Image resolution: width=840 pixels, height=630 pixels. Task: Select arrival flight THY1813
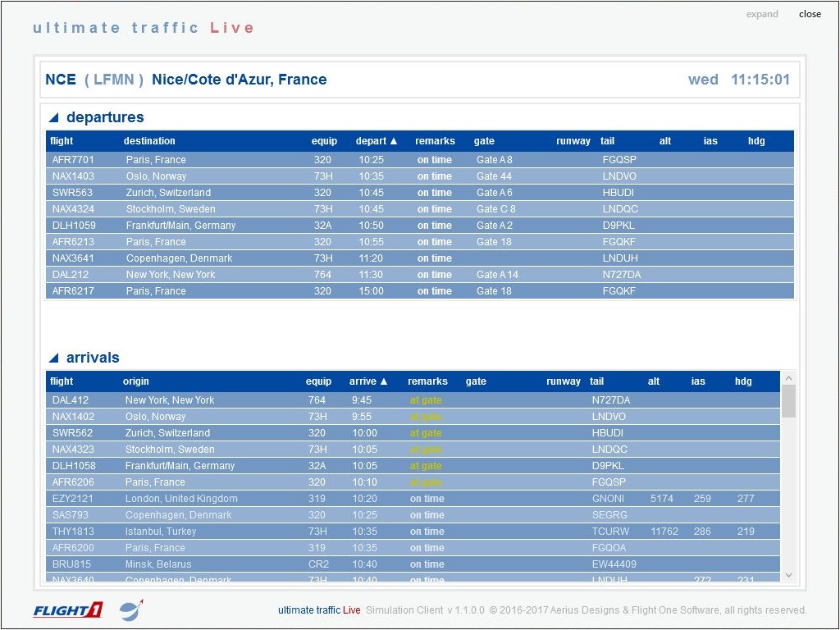pos(413,532)
